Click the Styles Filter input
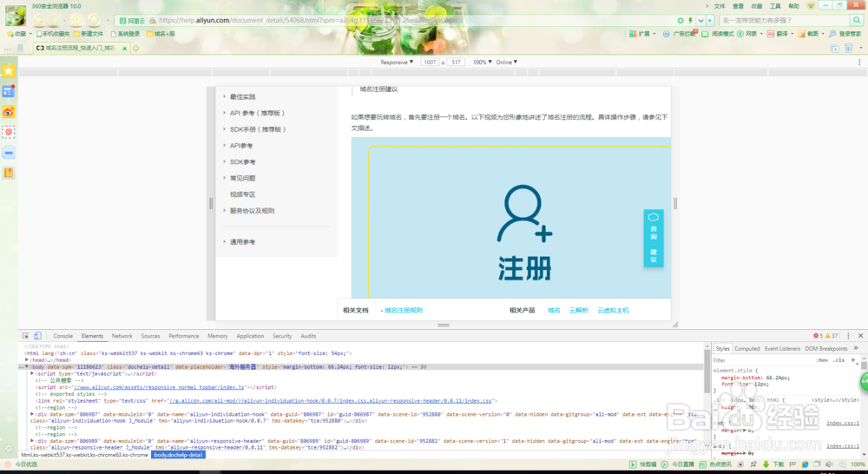868x474 pixels. 761,360
